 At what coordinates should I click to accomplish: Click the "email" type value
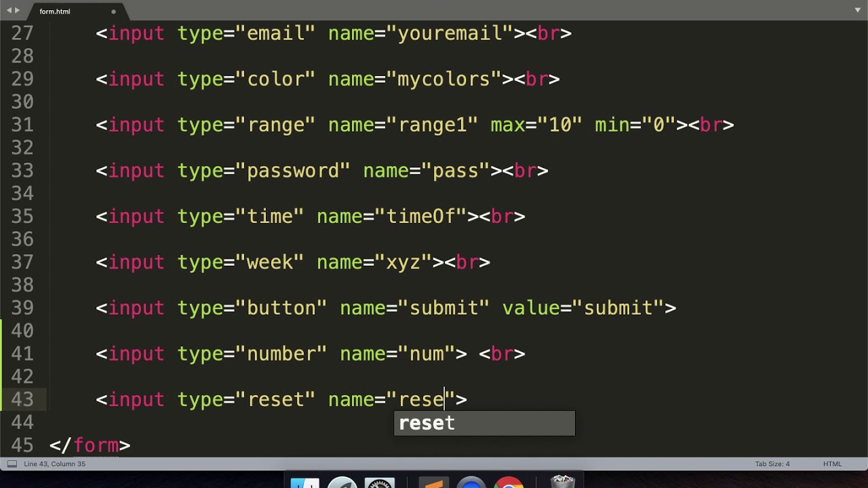pyautogui.click(x=275, y=33)
